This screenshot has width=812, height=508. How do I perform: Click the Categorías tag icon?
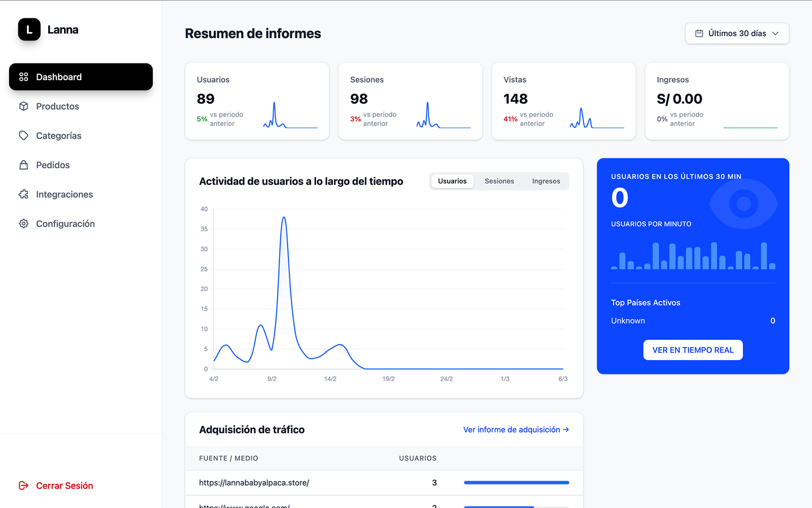24,136
